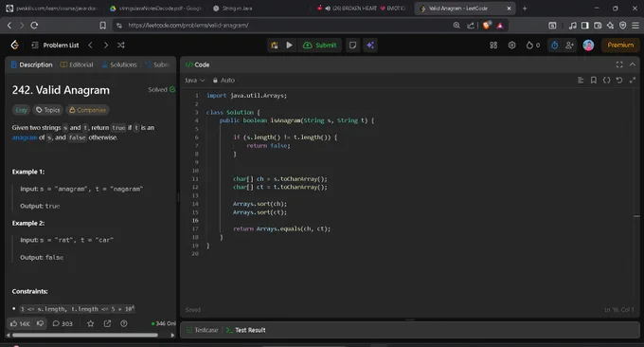Open the profile avatar menu

(588, 46)
